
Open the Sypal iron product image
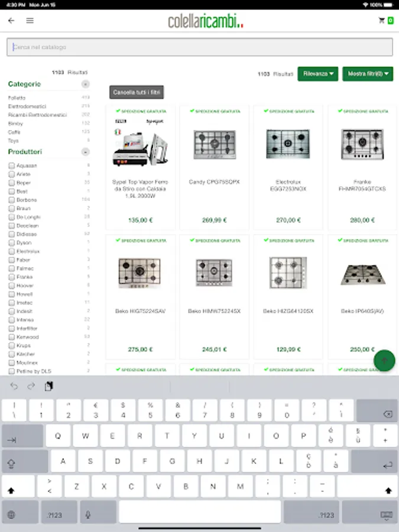click(x=140, y=142)
